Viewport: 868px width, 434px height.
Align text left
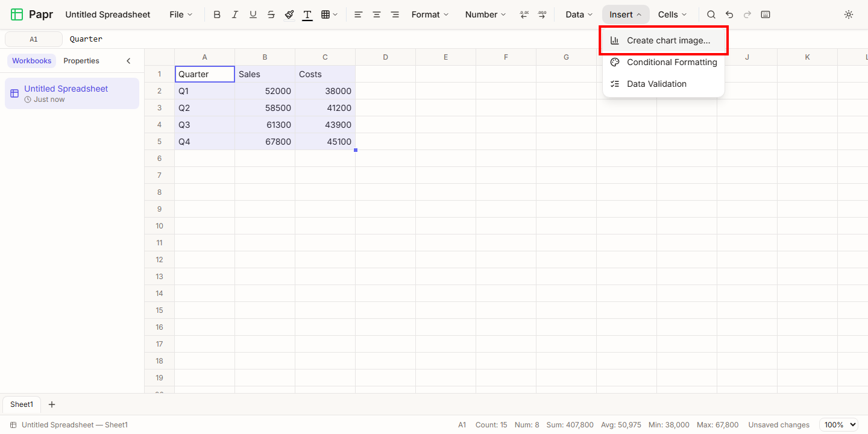tap(359, 14)
